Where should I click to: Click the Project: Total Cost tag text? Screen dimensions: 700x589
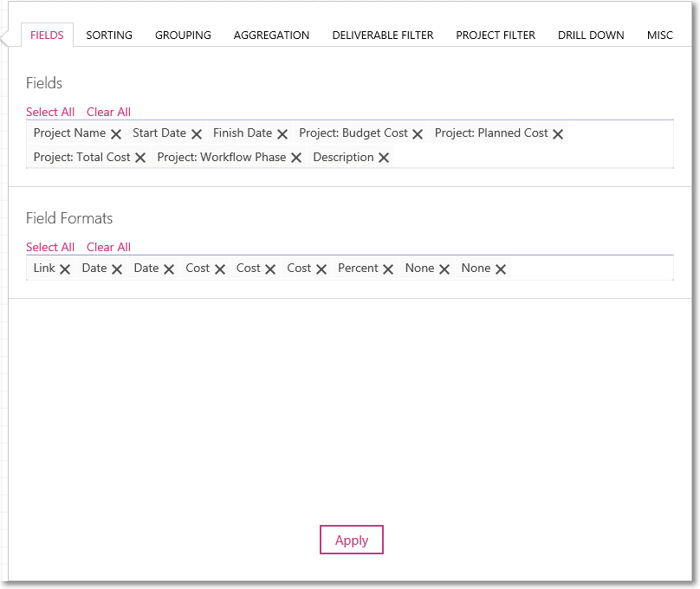click(x=81, y=157)
